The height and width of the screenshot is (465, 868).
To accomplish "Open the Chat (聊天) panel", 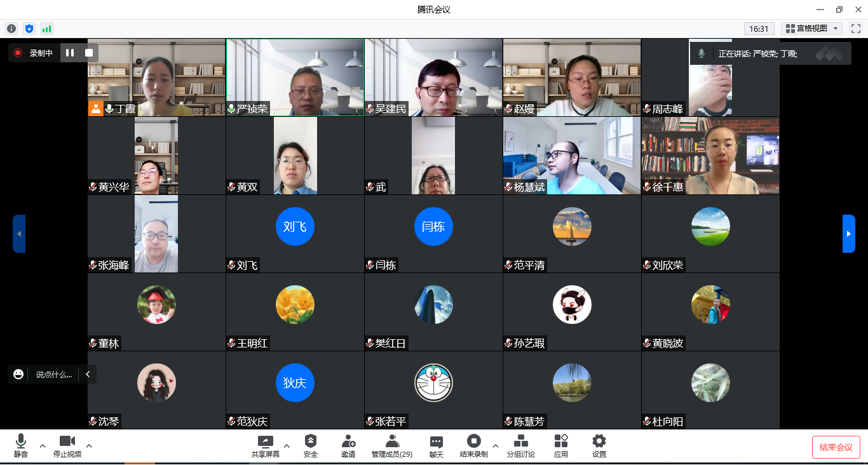I will [x=436, y=446].
